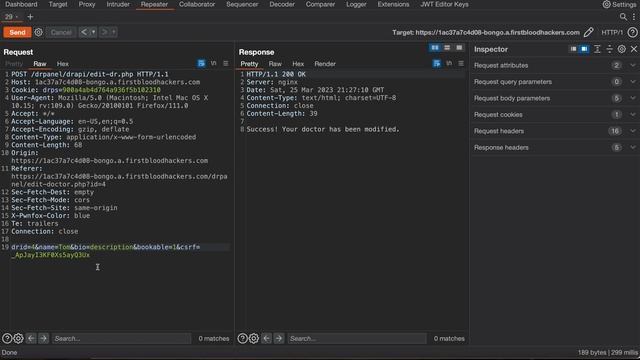This screenshot has height=360, width=640.
Task: Collapse all Inspector sections
Action: (x=609, y=49)
